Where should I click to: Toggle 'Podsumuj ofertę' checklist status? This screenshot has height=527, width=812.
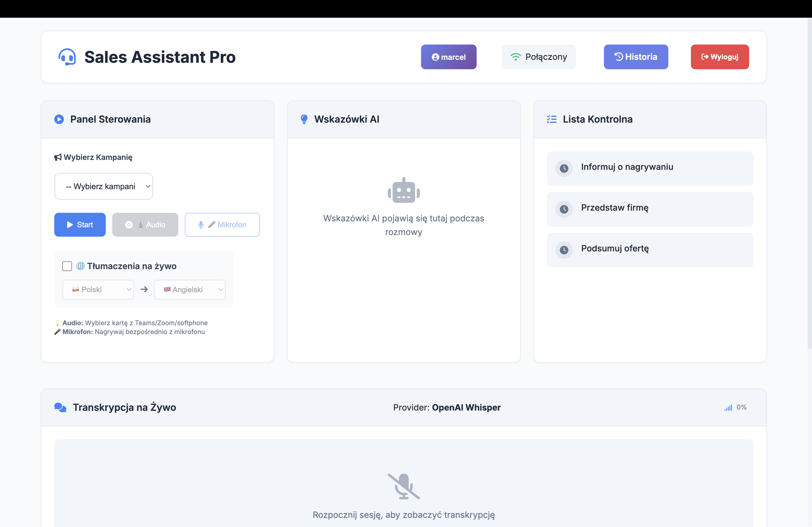tap(564, 250)
